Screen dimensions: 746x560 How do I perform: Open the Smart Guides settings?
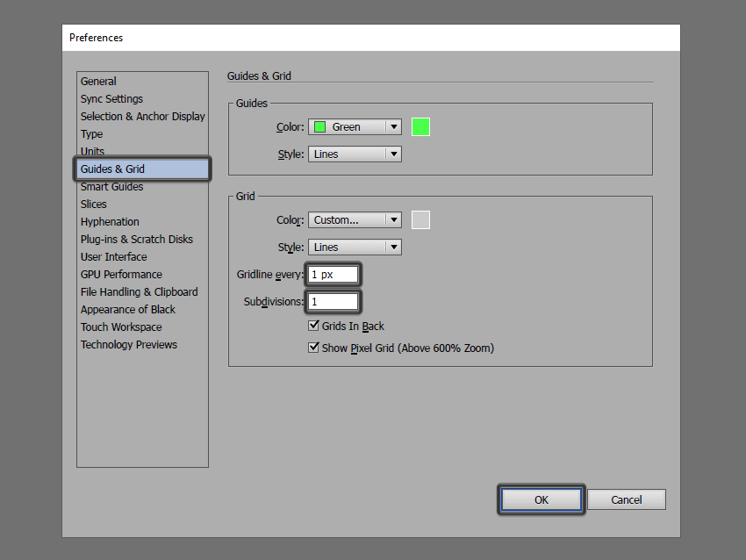point(111,186)
